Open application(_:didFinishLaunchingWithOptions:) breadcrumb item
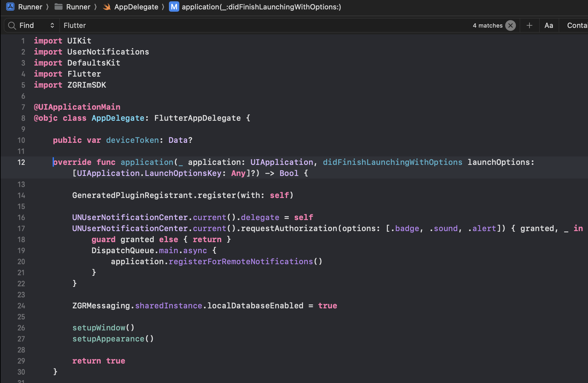 click(261, 7)
